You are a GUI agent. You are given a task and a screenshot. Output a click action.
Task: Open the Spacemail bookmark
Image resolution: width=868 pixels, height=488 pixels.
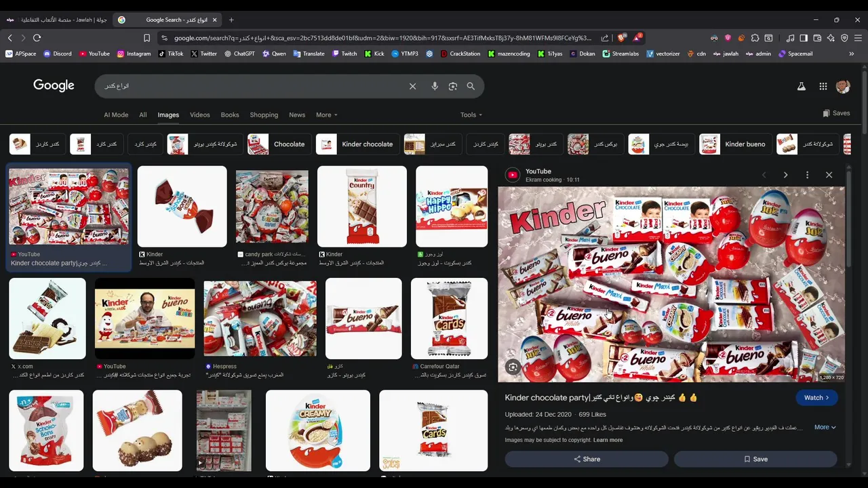click(795, 54)
